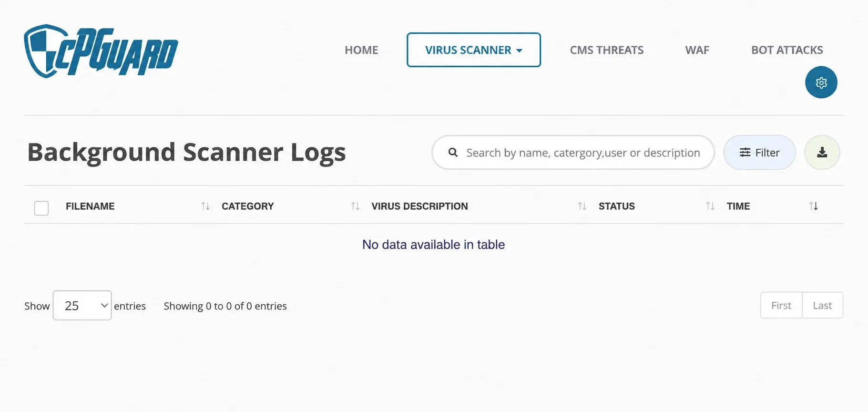
Task: Open the show 25 entries dropdown
Action: click(82, 305)
